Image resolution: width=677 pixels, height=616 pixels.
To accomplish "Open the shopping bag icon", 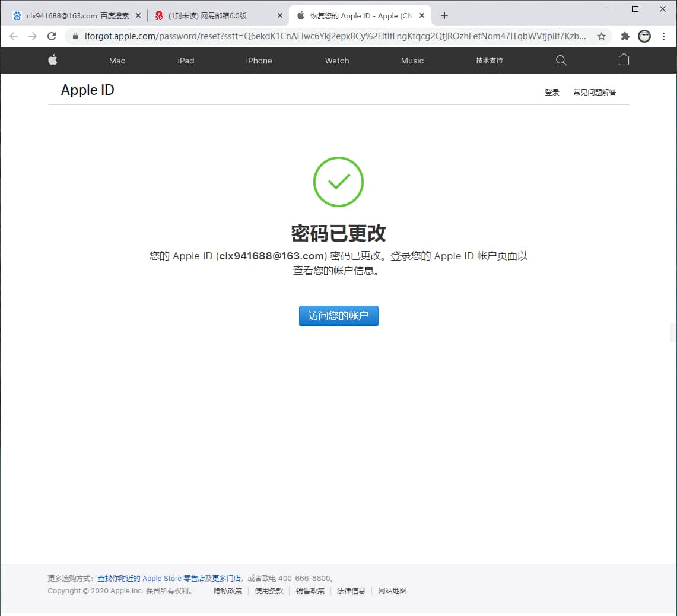I will tap(624, 60).
